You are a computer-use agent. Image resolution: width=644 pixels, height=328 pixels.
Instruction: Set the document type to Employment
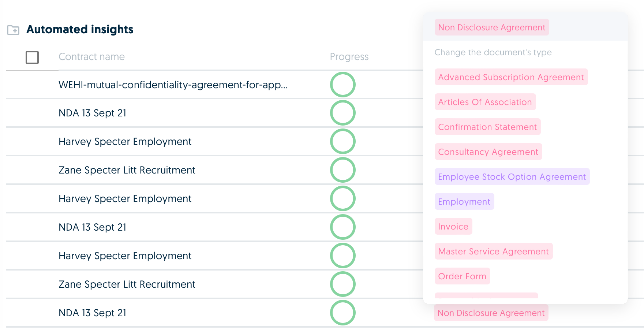click(x=464, y=202)
